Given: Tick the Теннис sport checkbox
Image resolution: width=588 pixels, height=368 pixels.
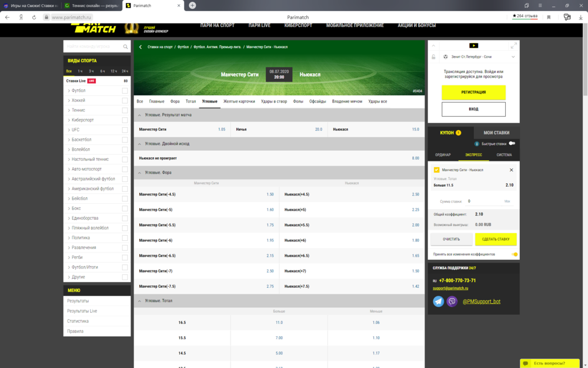Looking at the screenshot, I should tap(125, 110).
